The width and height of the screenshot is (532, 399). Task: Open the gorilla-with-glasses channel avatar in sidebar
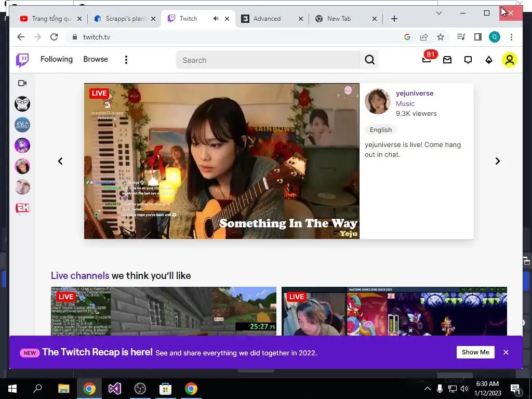click(22, 104)
